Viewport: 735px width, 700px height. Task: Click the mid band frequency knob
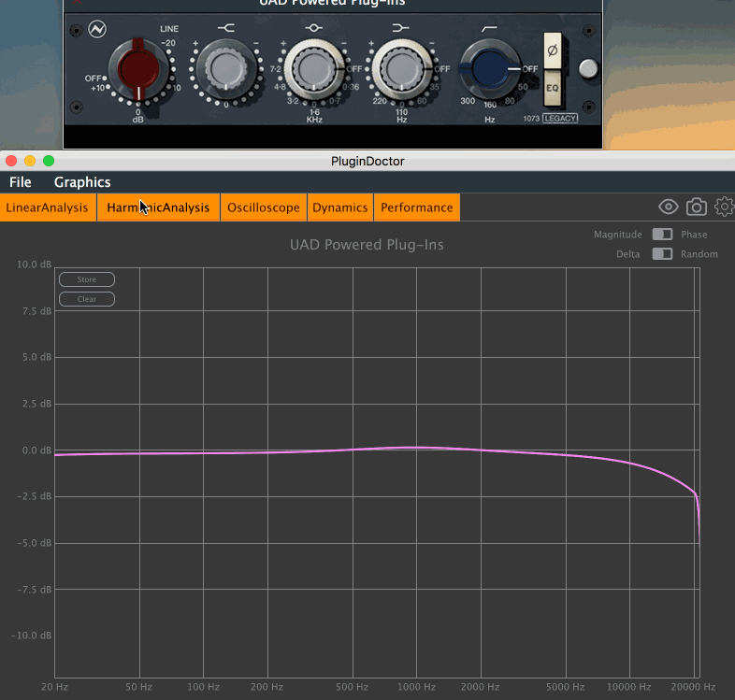point(314,69)
